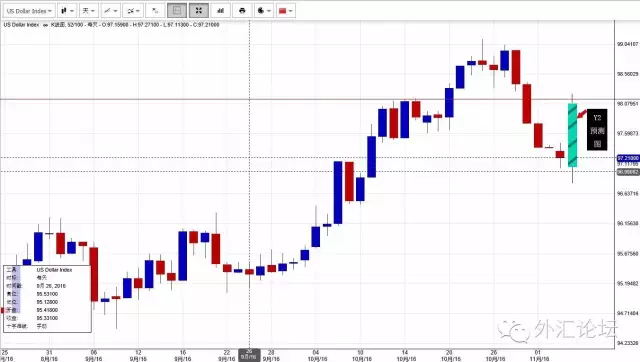The image size is (640, 362).
Task: Click the 95.41800 open value in info box
Action: click(x=47, y=310)
